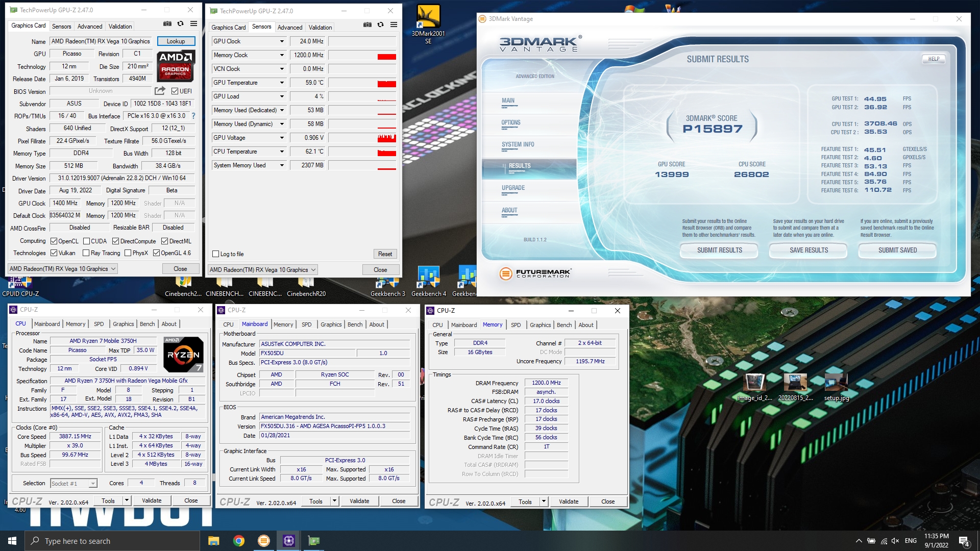Viewport: 980px width, 551px height.
Task: Expand the System Memory Used dropdown
Action: (x=281, y=165)
